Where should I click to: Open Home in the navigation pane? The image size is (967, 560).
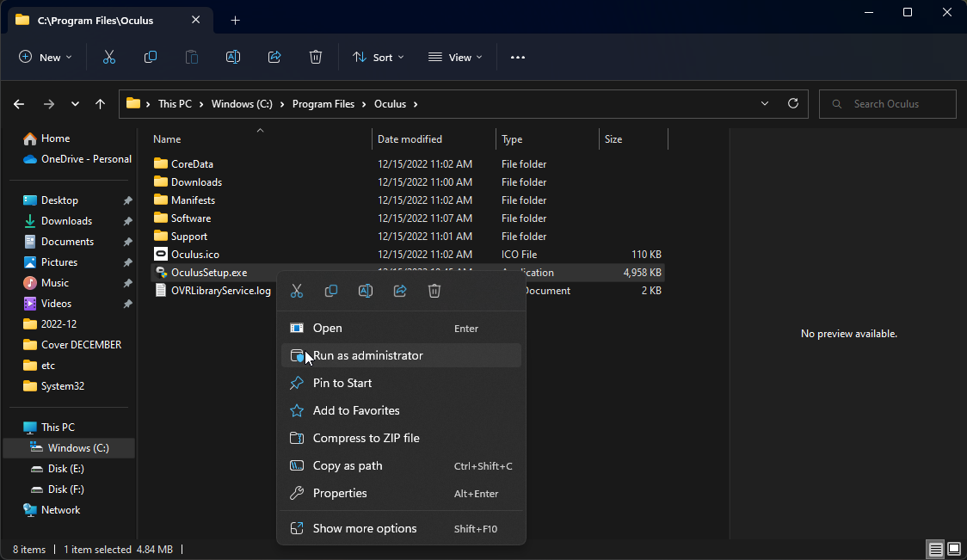click(x=46, y=138)
